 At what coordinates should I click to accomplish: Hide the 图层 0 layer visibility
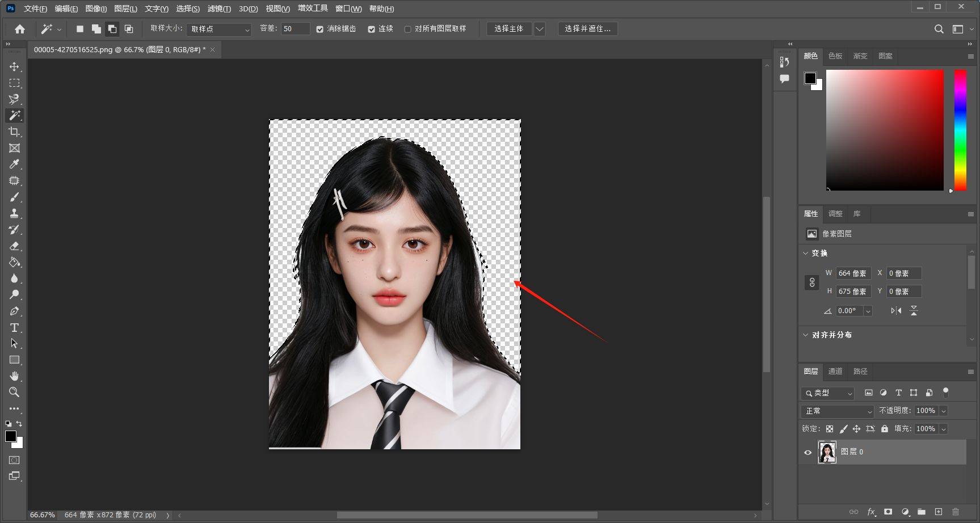[x=808, y=452]
